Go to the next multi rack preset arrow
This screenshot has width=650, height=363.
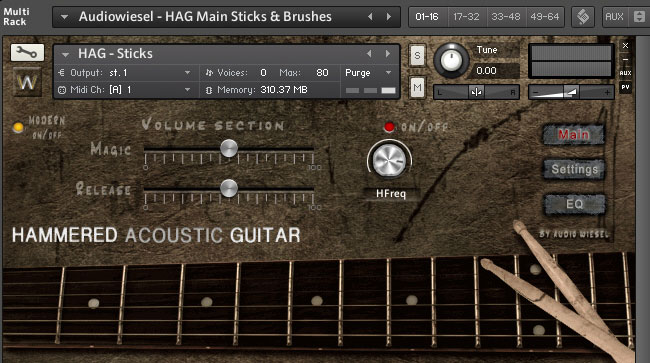pyautogui.click(x=389, y=17)
